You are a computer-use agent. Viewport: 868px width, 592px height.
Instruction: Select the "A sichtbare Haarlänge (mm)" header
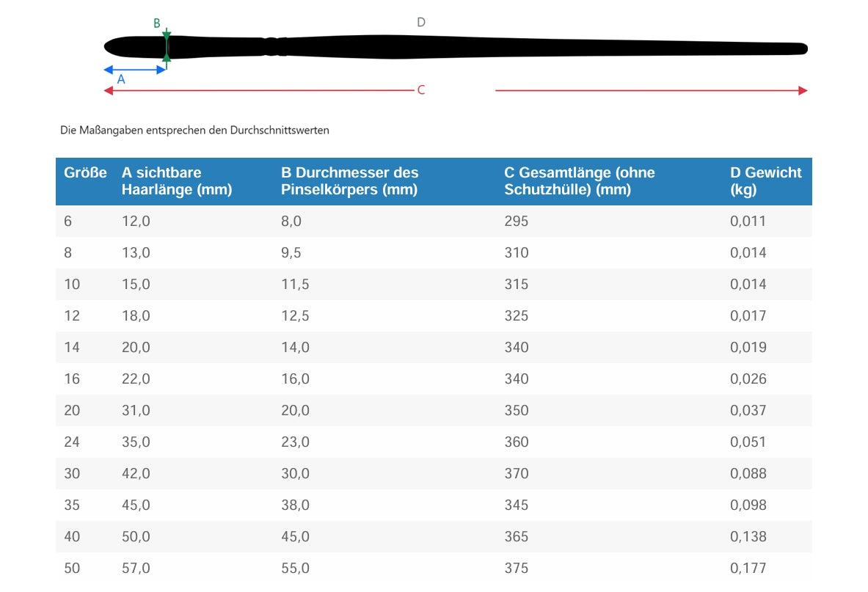(x=176, y=181)
